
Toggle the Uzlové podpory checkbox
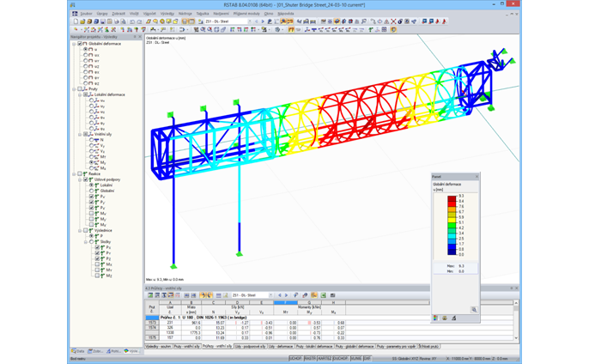click(x=86, y=179)
